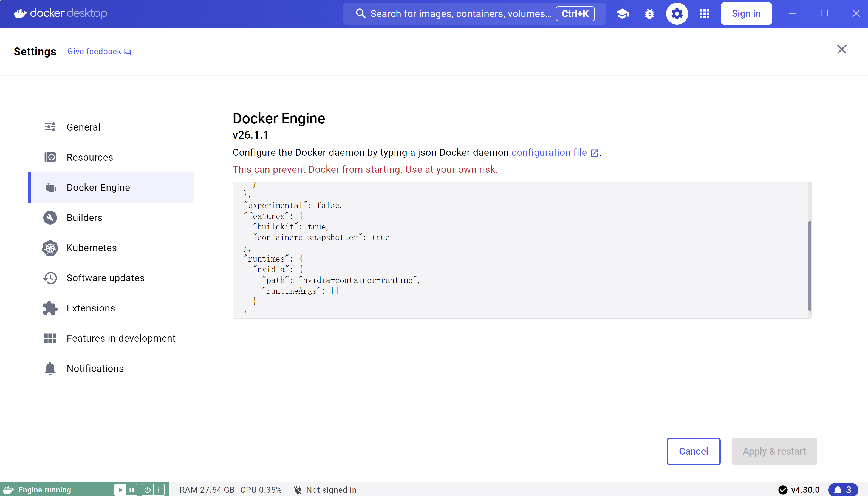Sign in to Docker Desktop
This screenshot has width=868, height=496.
coord(746,14)
